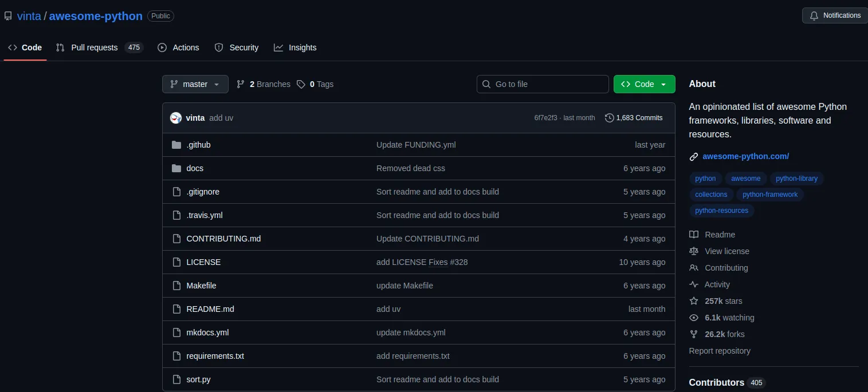Click the magnifier icon in Go to file
Viewport: 868px width, 392px height.
(486, 84)
